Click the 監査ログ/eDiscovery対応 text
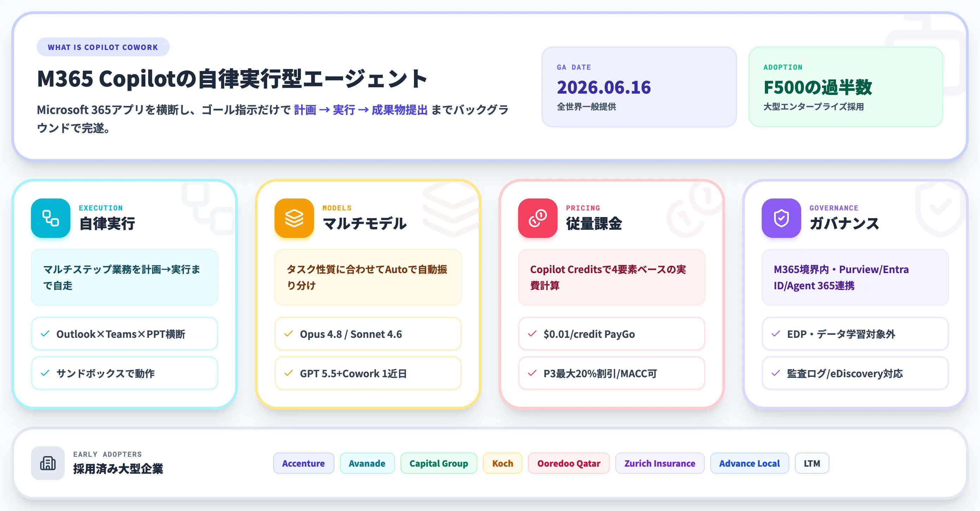This screenshot has width=980, height=511. [844, 374]
